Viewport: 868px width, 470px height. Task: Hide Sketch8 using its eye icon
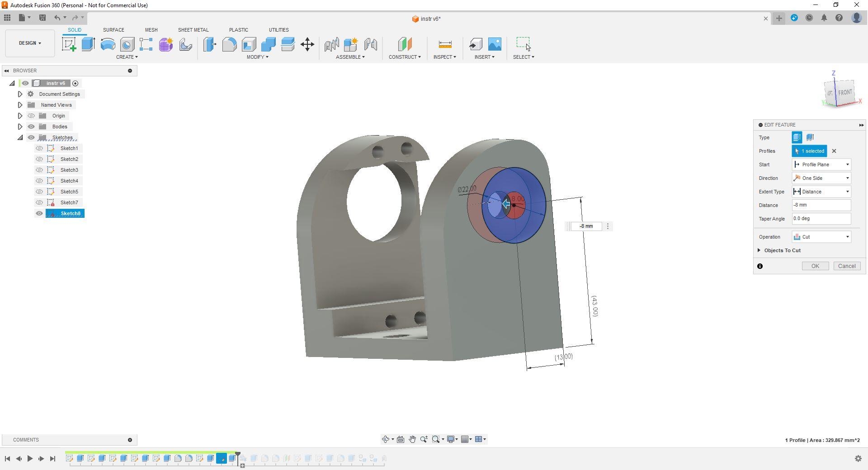(39, 213)
